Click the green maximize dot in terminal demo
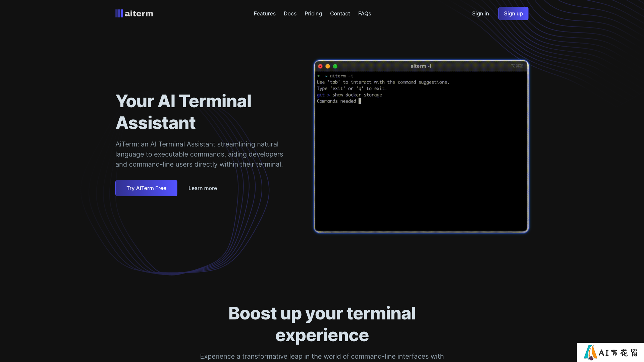The image size is (644, 362). pyautogui.click(x=335, y=66)
